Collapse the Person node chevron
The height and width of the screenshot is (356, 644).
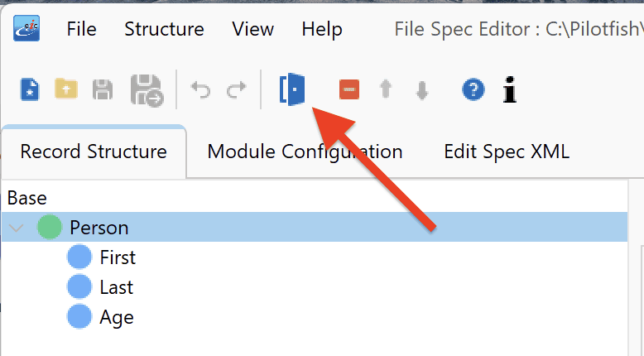coord(16,228)
